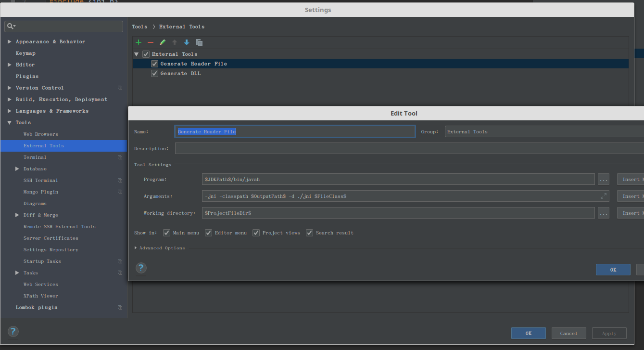
Task: Click OK in Settings window
Action: point(529,333)
